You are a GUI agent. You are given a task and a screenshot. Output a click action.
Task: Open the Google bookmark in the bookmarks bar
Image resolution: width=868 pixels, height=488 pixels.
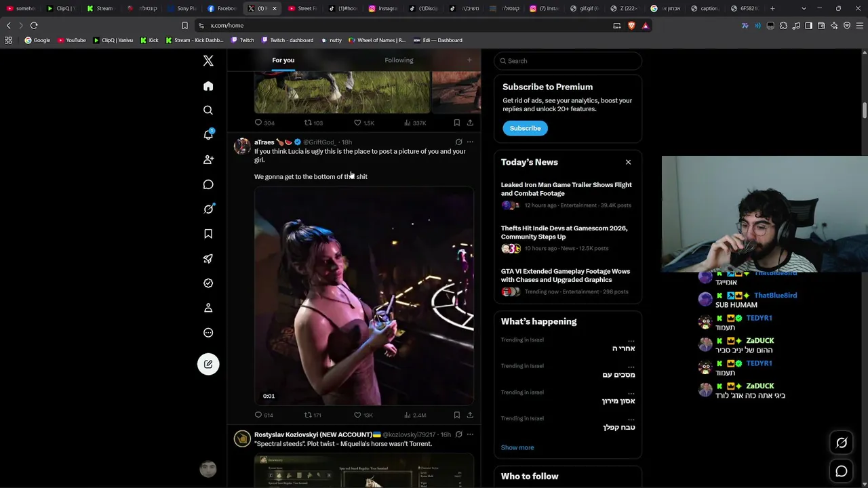tap(37, 40)
